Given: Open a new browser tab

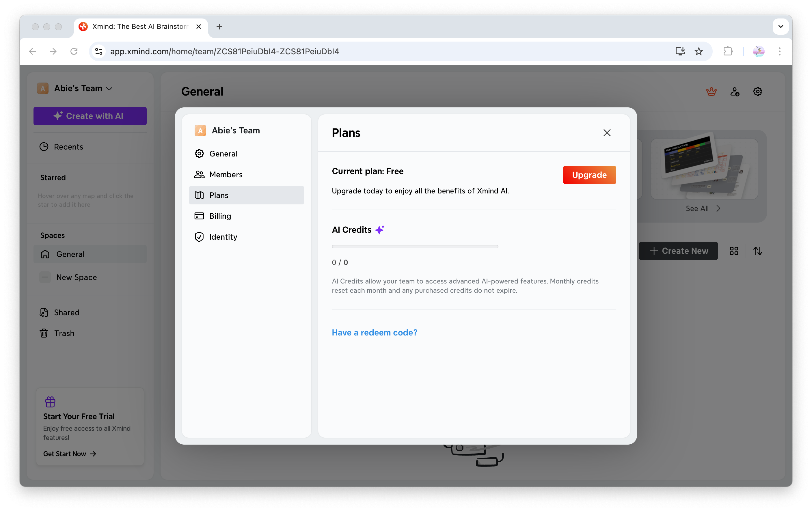Looking at the screenshot, I should click(219, 26).
